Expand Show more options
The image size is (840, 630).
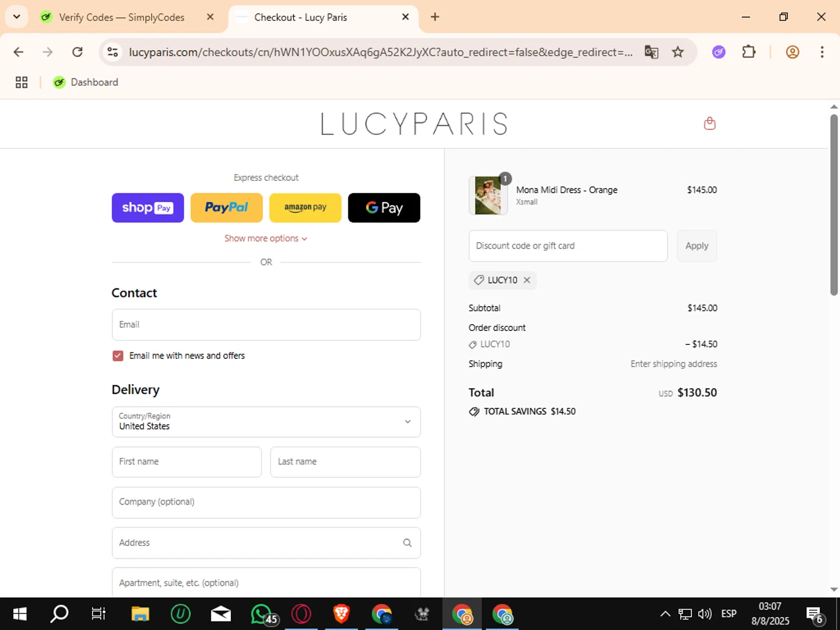point(266,239)
